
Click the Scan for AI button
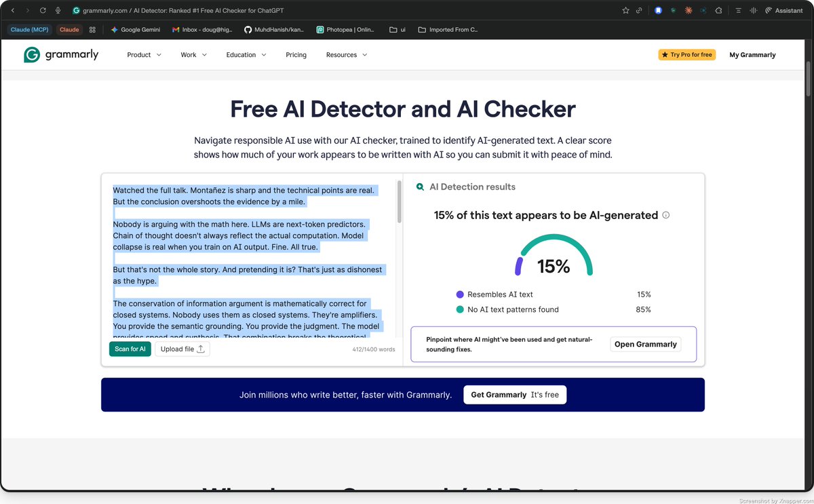[x=130, y=349]
